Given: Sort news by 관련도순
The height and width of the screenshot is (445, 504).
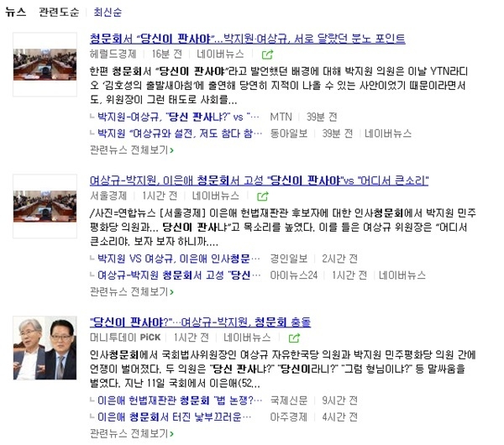Looking at the screenshot, I should [59, 13].
